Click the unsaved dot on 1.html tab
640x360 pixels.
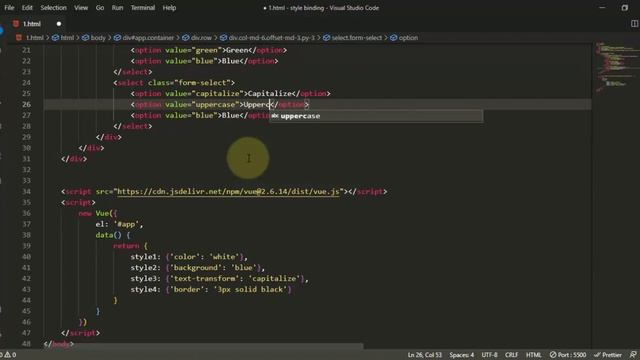59,24
